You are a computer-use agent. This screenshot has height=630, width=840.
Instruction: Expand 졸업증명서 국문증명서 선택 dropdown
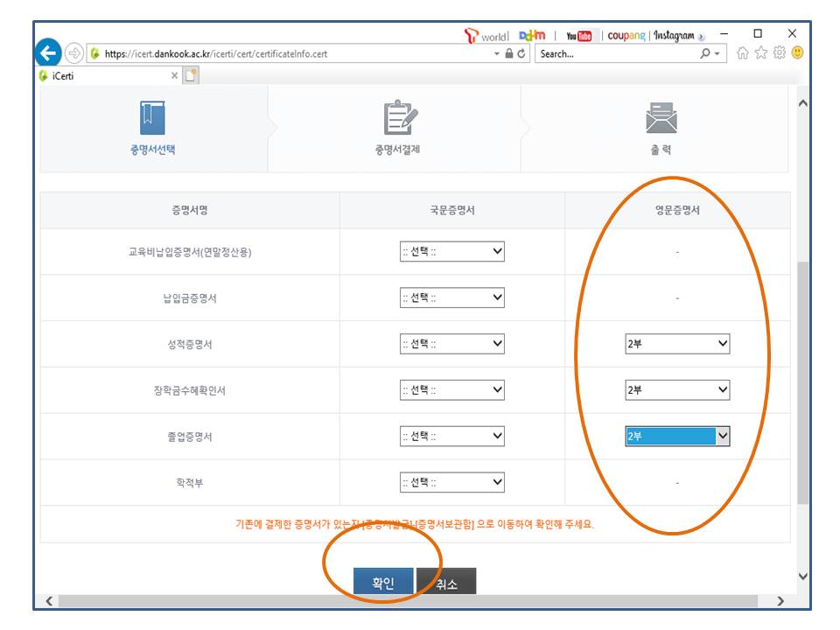[451, 436]
